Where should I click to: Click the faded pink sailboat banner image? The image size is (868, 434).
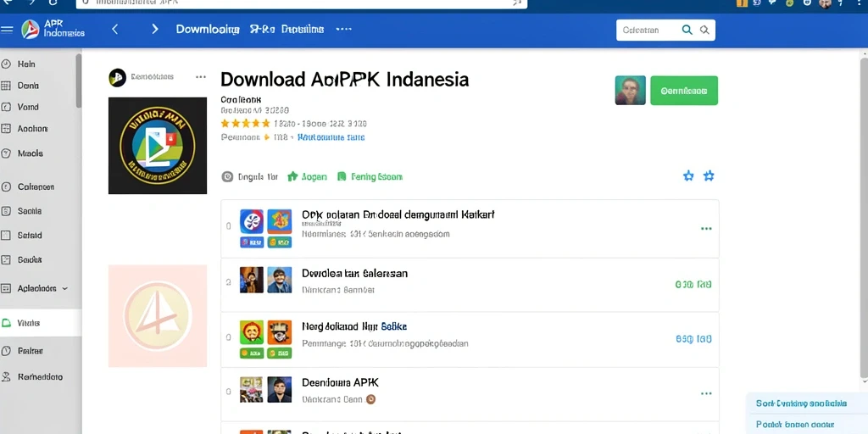[158, 315]
